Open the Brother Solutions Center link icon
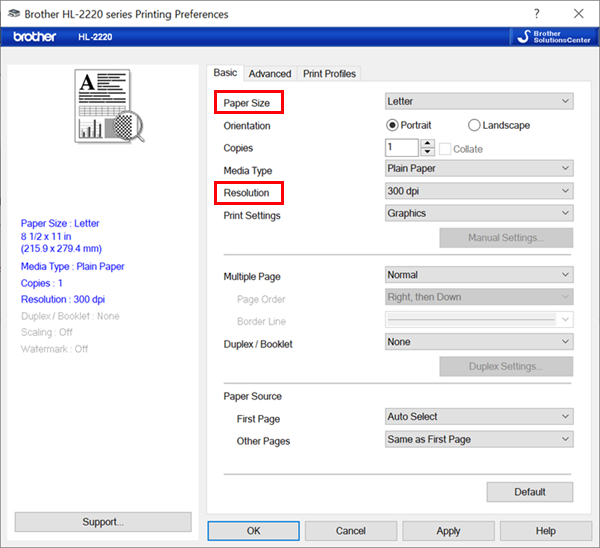This screenshot has height=548, width=600. point(553,37)
